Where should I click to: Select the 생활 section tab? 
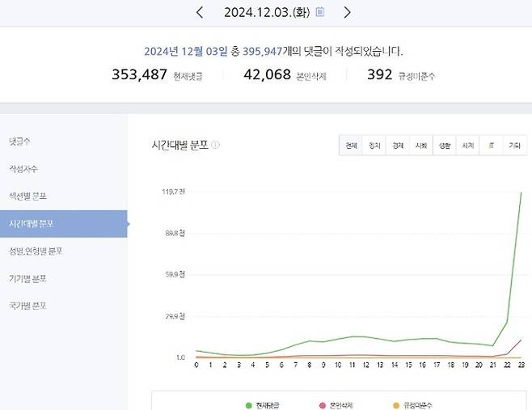tap(445, 146)
